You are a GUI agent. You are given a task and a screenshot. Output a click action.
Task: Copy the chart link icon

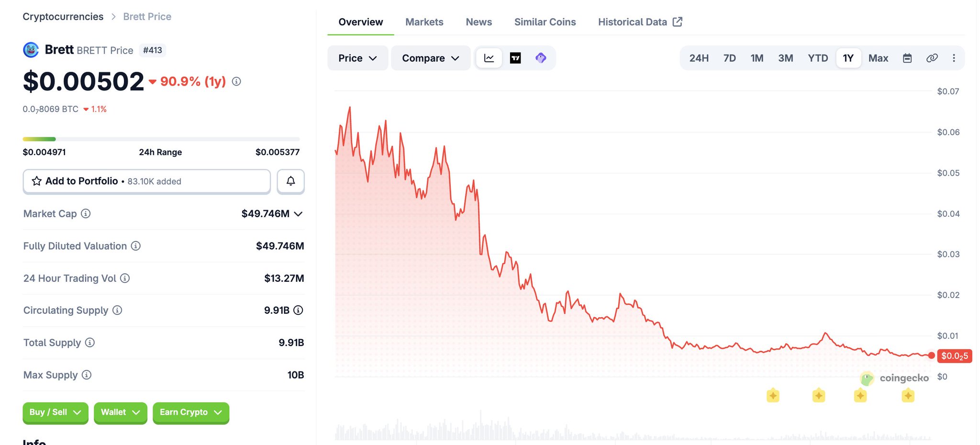click(932, 58)
